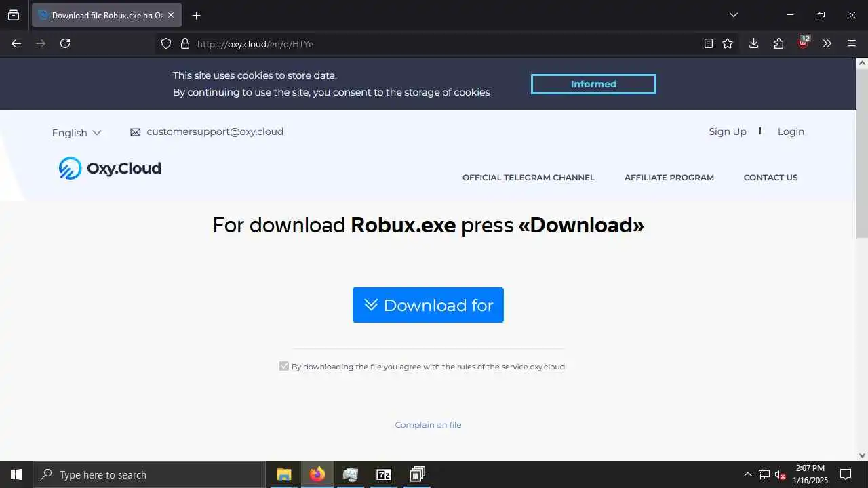Screen dimensions: 868x488
Task: Close the Download file Robux.exe tab
Action: click(x=171, y=15)
